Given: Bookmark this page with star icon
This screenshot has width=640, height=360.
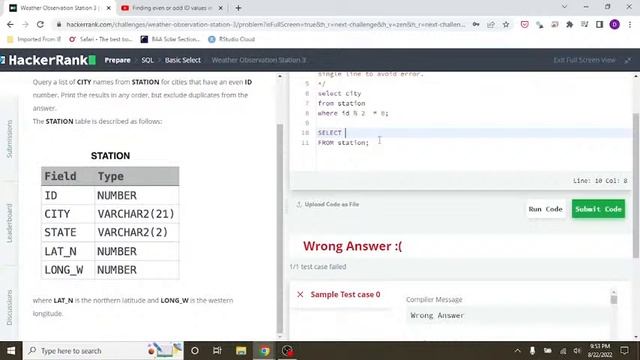Looking at the screenshot, I should pyautogui.click(x=506, y=24).
